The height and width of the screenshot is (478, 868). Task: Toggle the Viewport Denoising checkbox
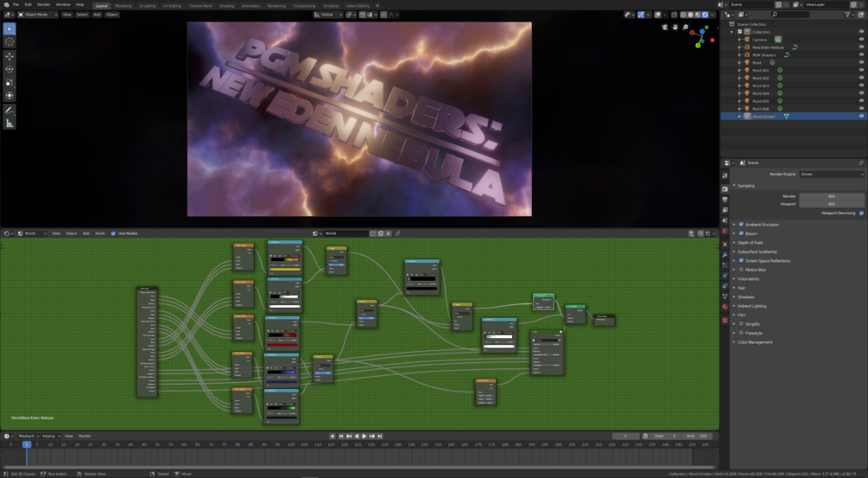(x=861, y=214)
